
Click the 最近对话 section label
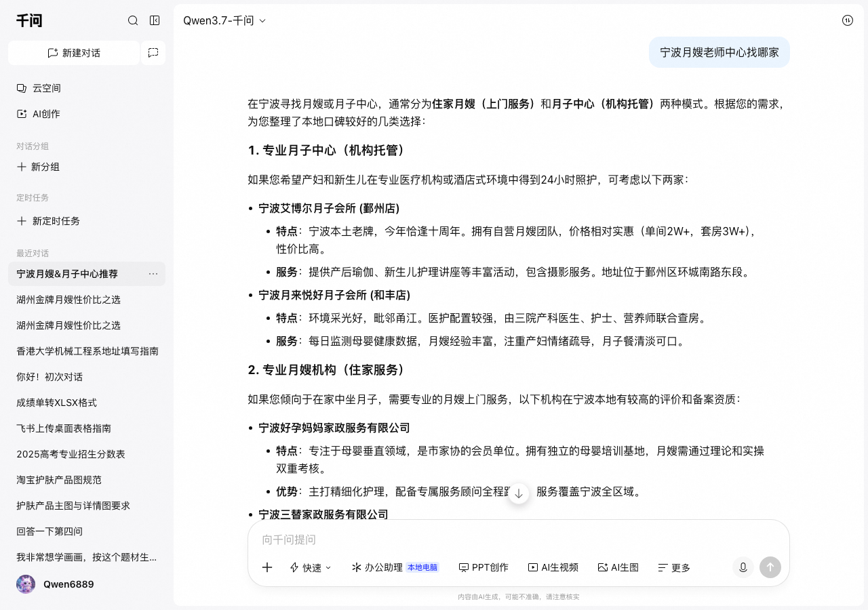(33, 253)
